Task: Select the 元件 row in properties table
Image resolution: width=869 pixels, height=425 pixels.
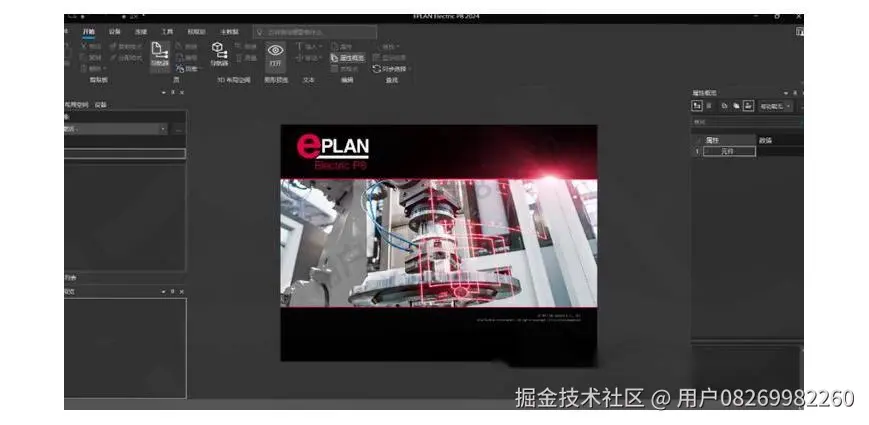Action: 728,151
